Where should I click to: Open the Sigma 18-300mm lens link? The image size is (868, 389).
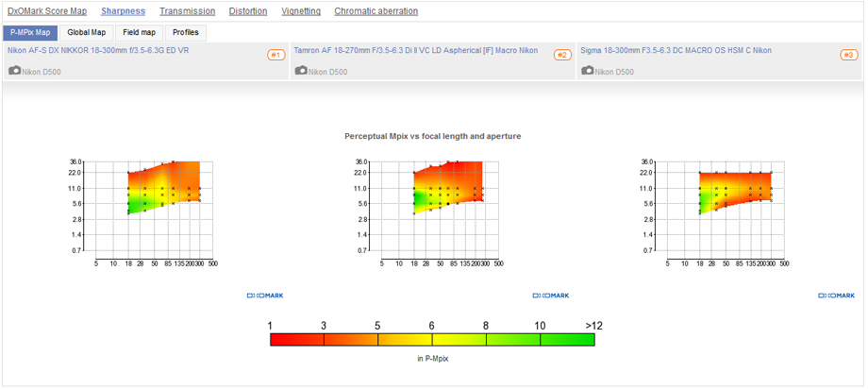coord(676,50)
